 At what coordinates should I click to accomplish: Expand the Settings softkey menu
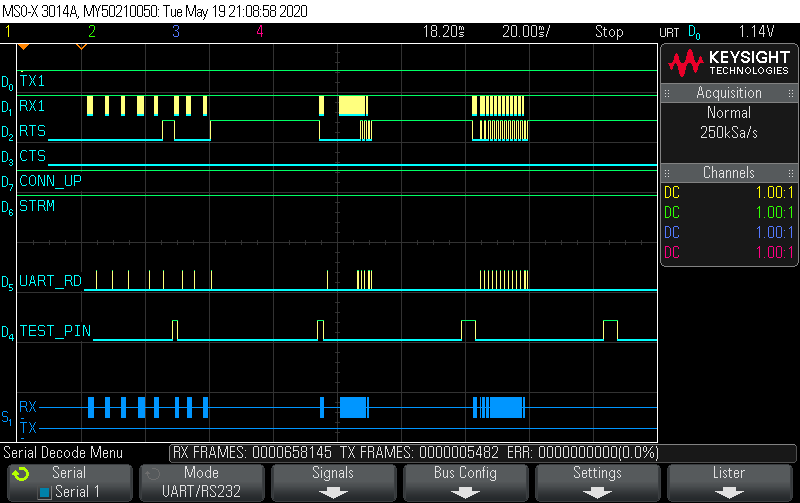597,483
